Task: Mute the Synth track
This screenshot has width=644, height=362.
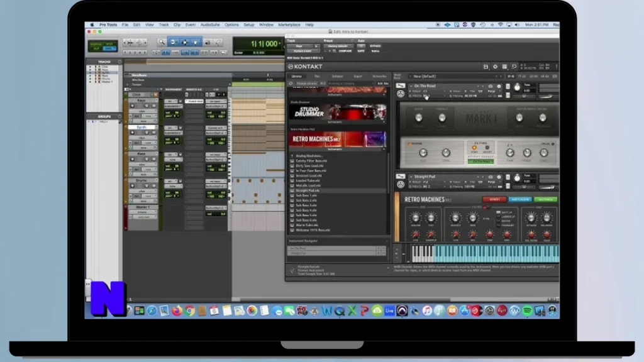Action: coord(153,133)
